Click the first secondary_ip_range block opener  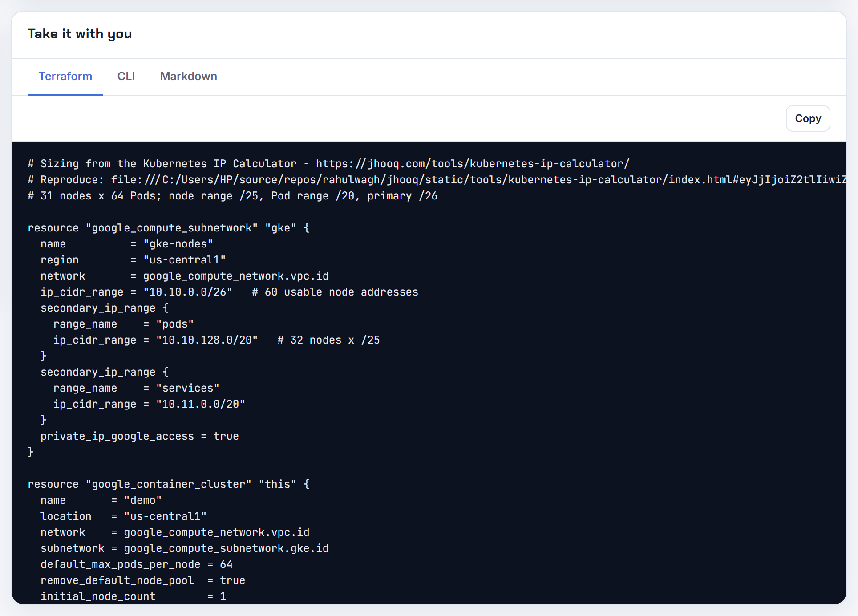click(105, 308)
